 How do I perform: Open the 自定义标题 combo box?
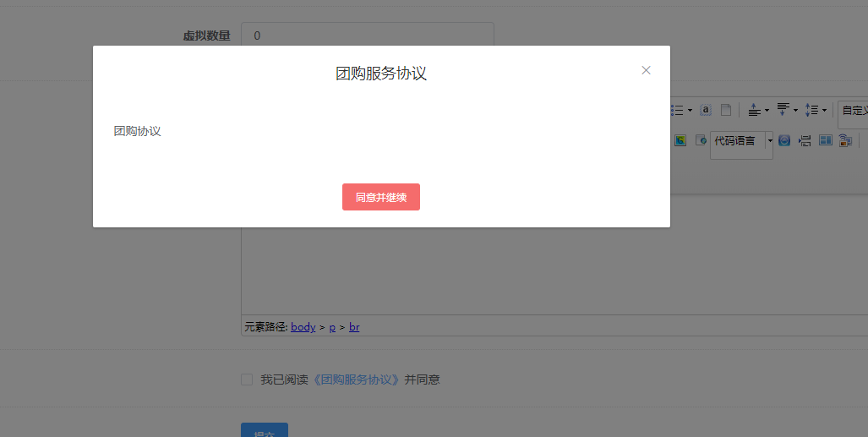pos(854,111)
